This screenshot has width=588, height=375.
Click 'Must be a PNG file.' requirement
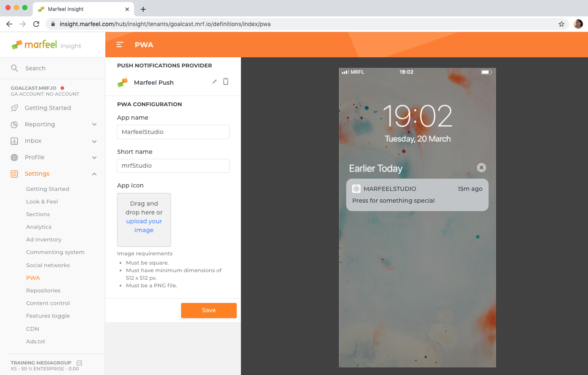152,285
